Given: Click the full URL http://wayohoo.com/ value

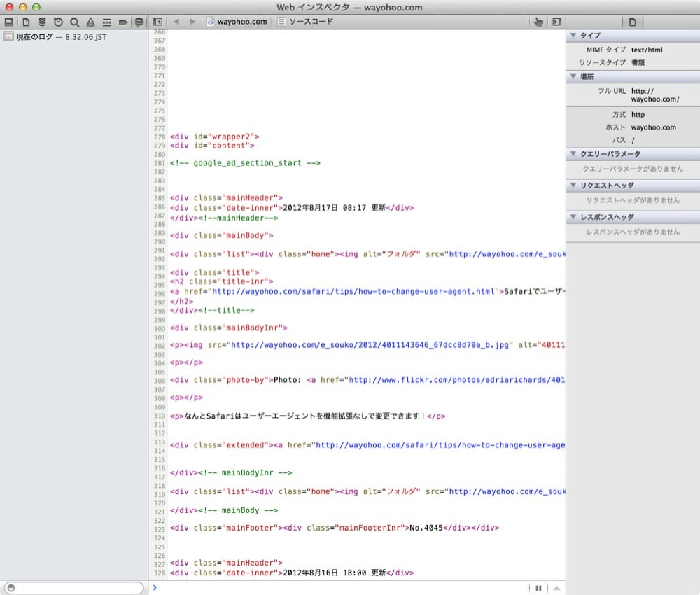Looking at the screenshot, I should 655,95.
